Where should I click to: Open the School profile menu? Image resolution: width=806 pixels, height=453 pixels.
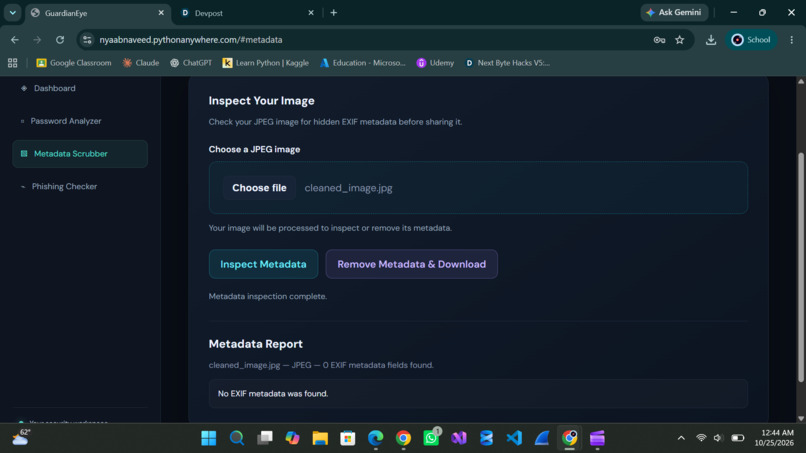[x=751, y=40]
